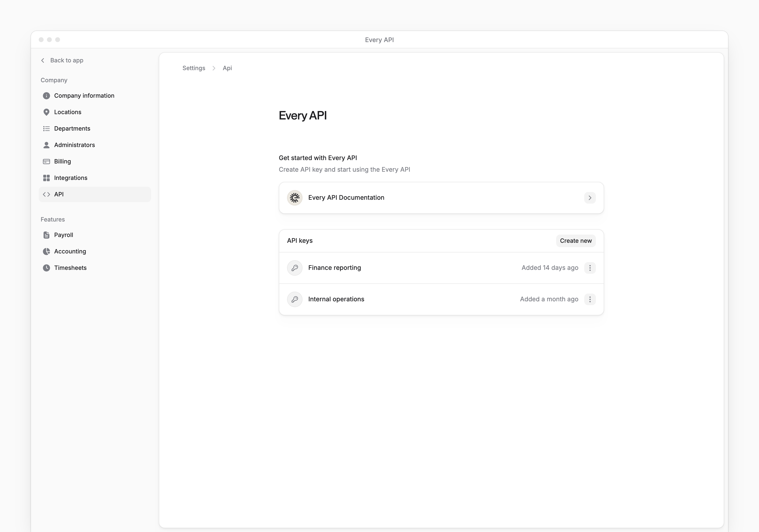The width and height of the screenshot is (759, 532).
Task: Open the Locations settings page
Action: coord(95,112)
